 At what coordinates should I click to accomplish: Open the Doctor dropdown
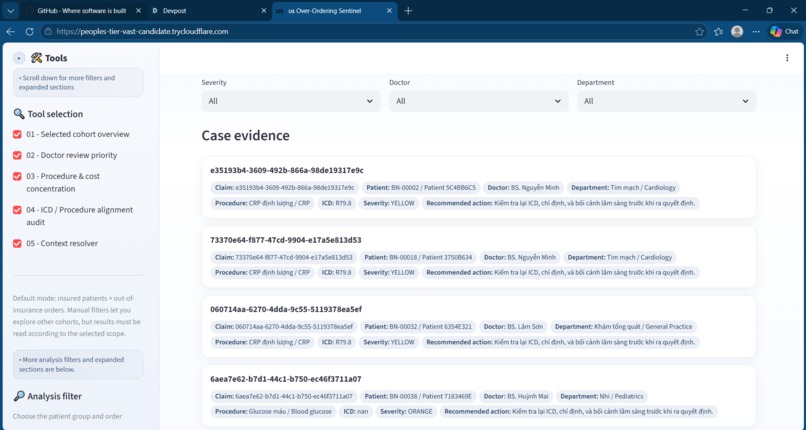(479, 101)
